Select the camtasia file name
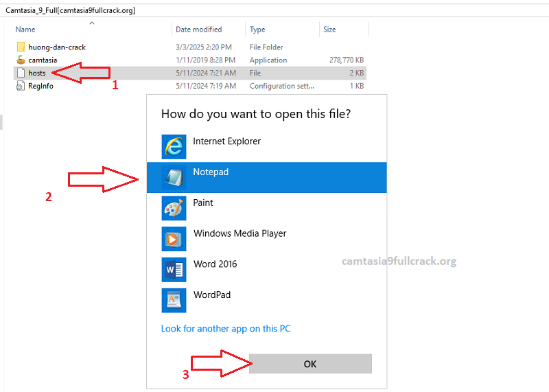 pyautogui.click(x=43, y=60)
